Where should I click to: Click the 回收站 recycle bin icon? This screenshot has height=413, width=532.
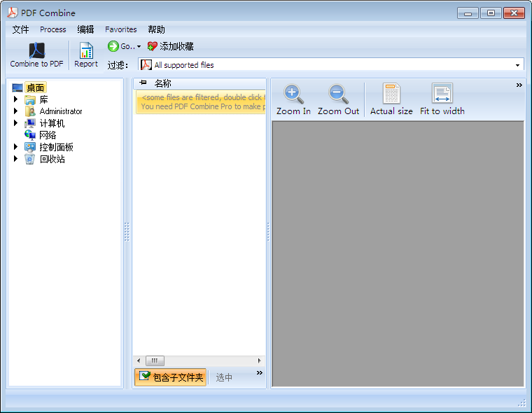coord(30,159)
